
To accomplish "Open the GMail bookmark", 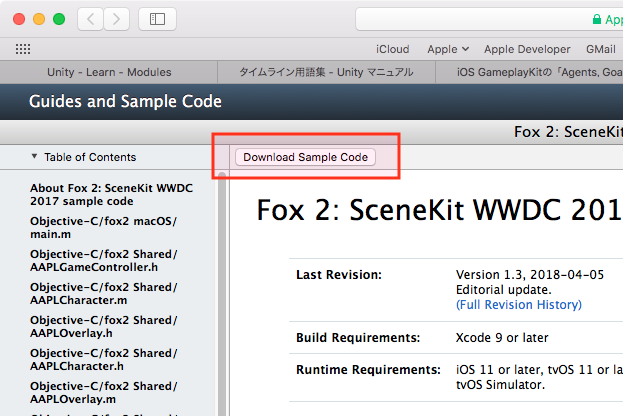I will (x=601, y=49).
